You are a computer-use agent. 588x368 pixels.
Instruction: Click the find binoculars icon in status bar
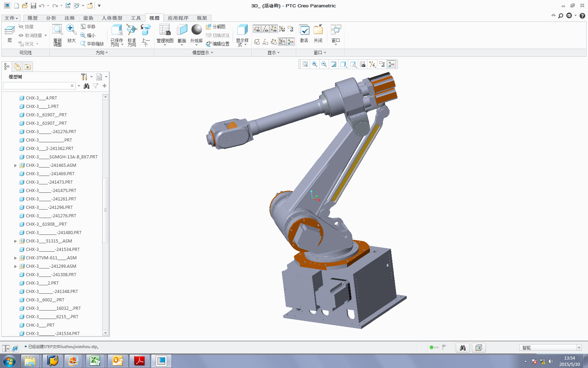463,348
